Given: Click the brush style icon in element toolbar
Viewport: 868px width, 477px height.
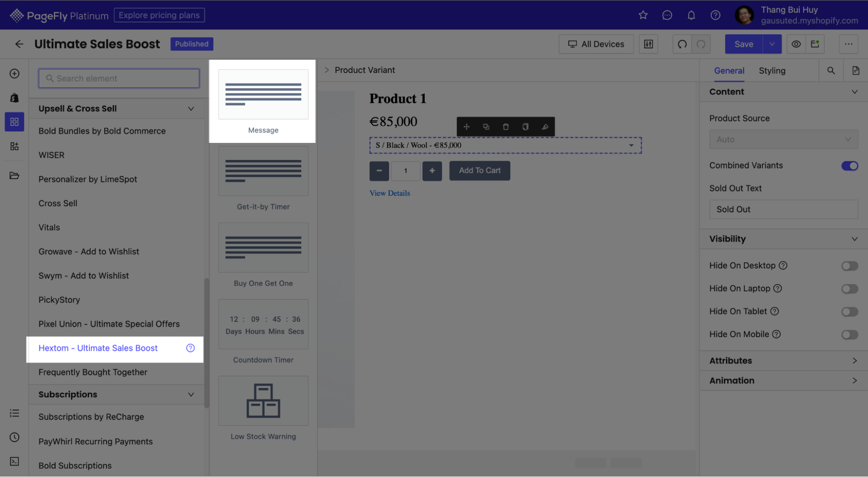Looking at the screenshot, I should [545, 127].
